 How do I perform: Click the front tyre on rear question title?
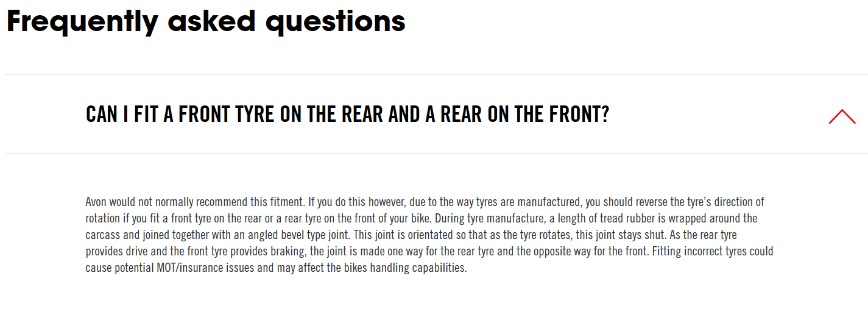coord(347,114)
